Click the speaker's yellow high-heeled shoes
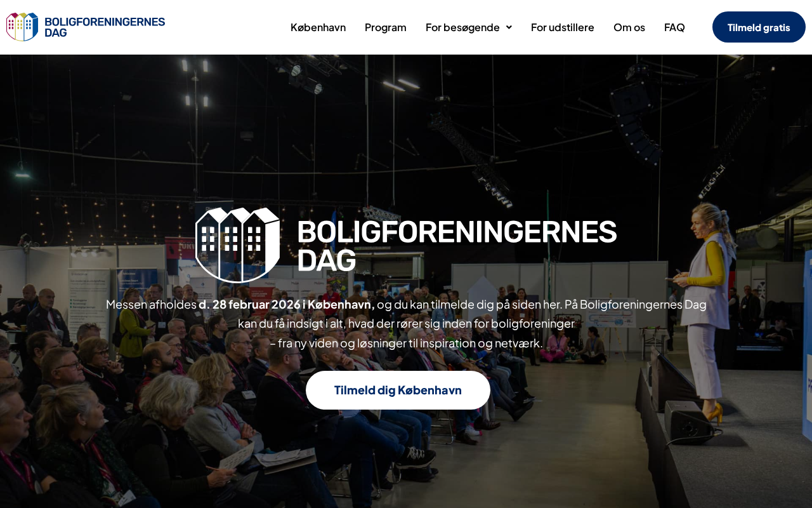Screen dimensions: 812x508 click(715, 413)
